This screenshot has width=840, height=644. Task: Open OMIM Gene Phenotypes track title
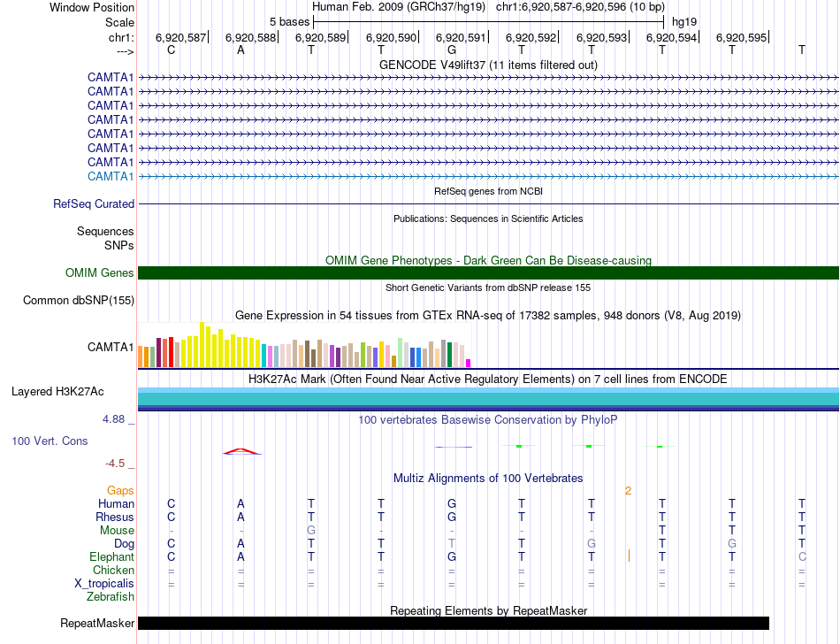[488, 260]
